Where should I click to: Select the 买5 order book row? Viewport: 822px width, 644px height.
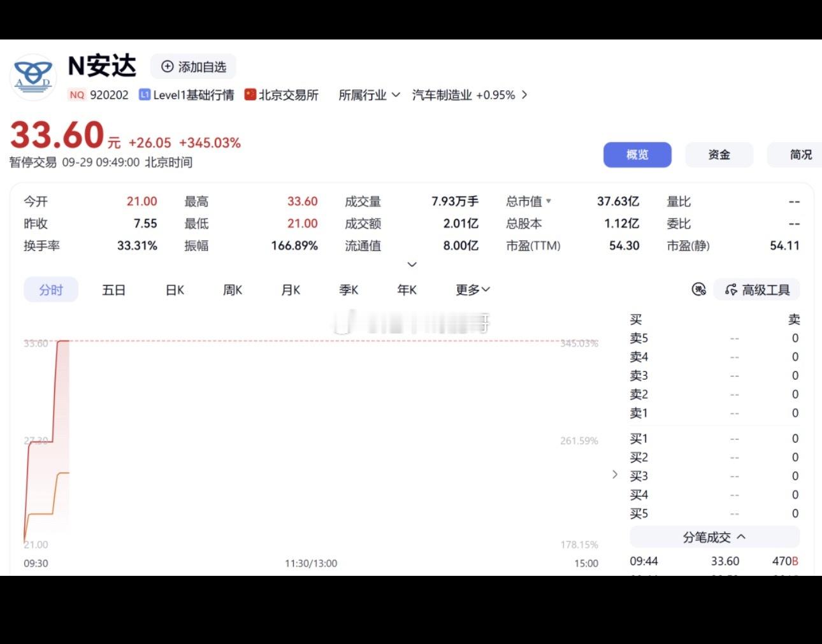[714, 513]
